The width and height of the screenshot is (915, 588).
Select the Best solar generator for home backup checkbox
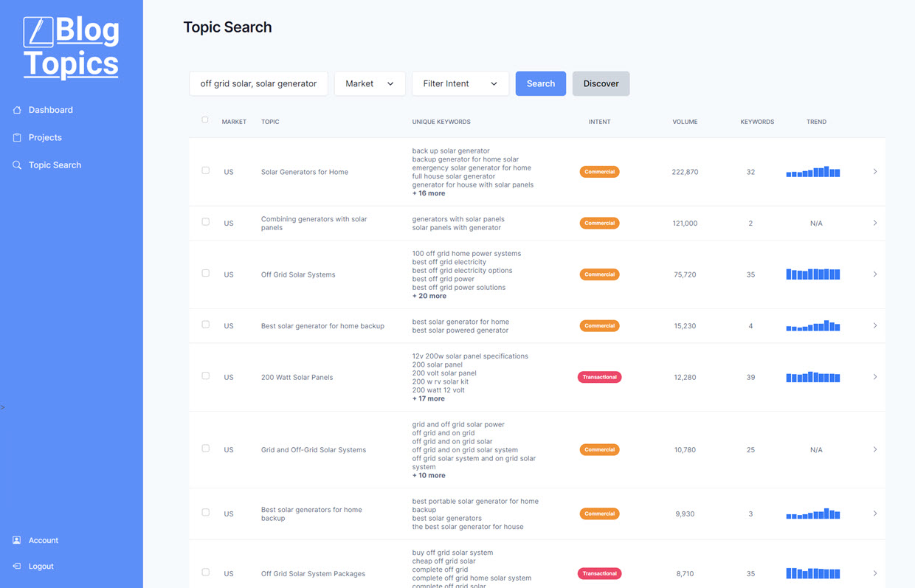coord(206,325)
